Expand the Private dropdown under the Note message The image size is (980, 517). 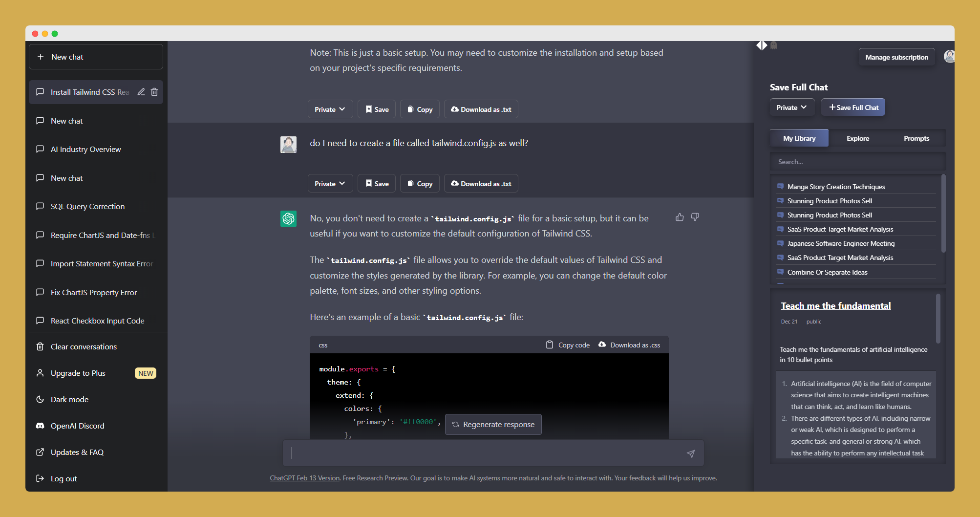click(330, 109)
